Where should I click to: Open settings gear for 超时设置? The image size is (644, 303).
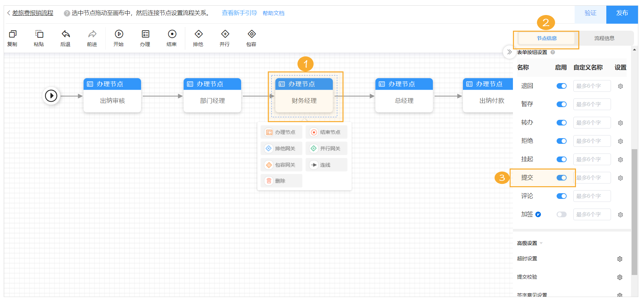[x=620, y=259]
